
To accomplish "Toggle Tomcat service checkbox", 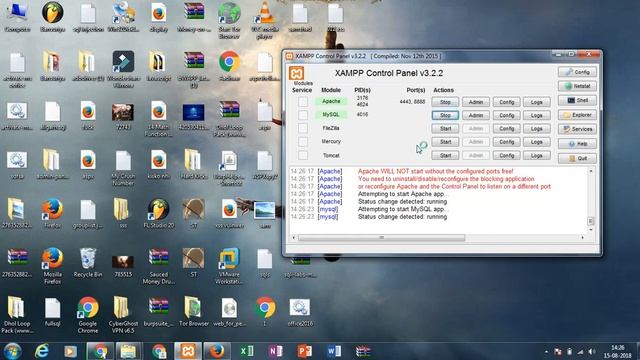I will tap(302, 155).
